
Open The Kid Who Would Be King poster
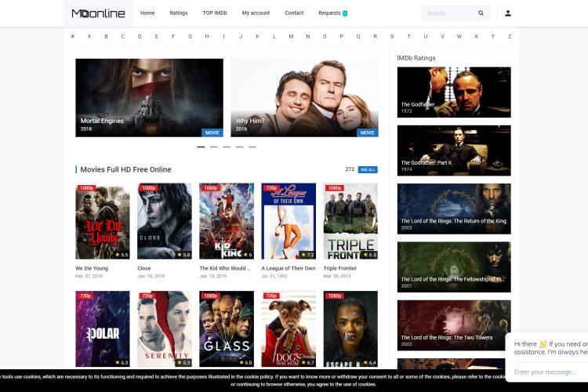point(227,221)
